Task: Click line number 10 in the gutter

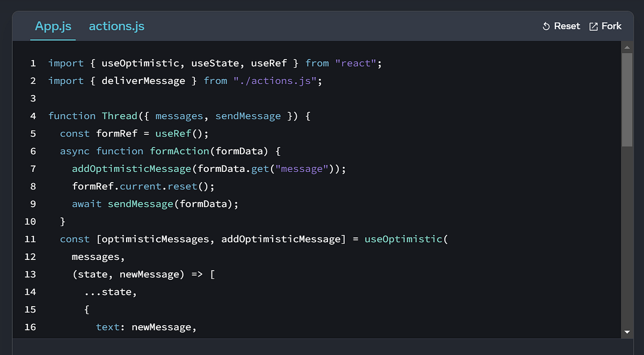Action: (x=30, y=221)
